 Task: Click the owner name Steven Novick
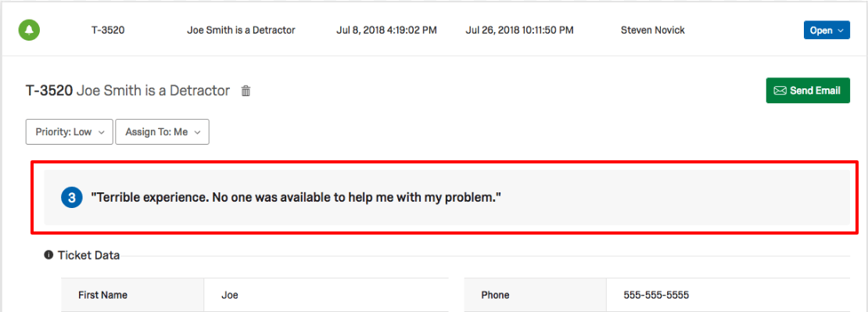click(653, 30)
